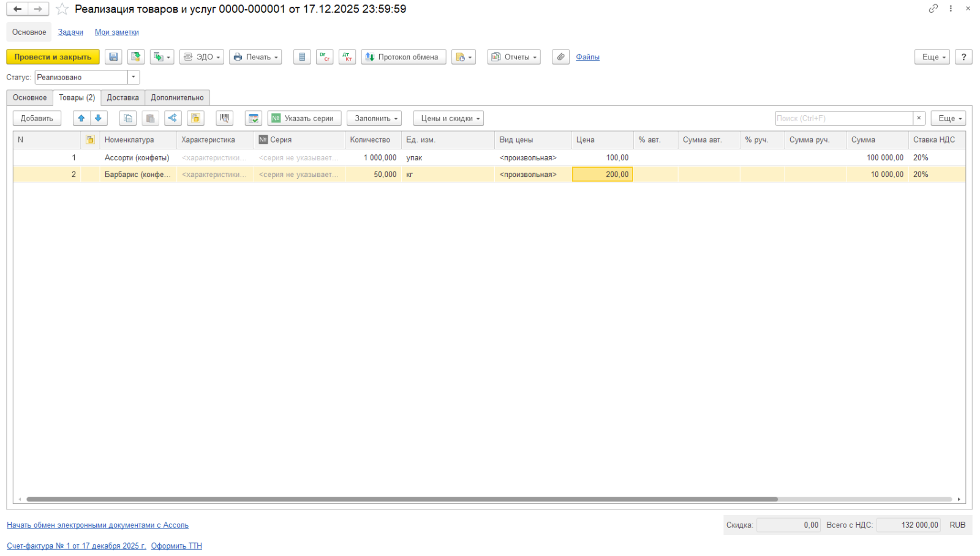Click the post document icon

136,57
